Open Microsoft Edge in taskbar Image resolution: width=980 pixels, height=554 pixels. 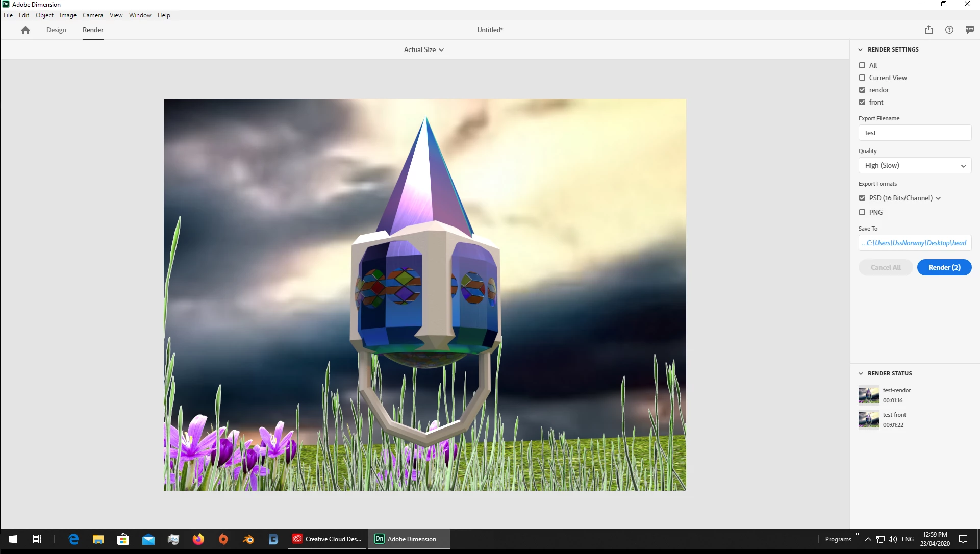73,539
